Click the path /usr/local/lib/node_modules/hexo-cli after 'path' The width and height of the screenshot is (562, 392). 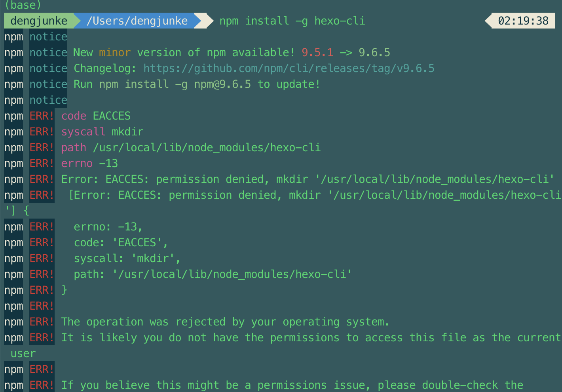(x=207, y=148)
